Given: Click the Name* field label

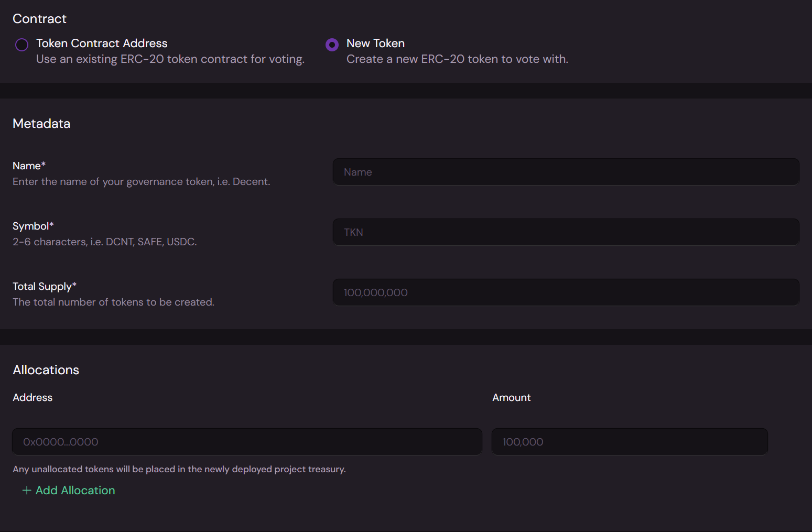Looking at the screenshot, I should coord(29,166).
